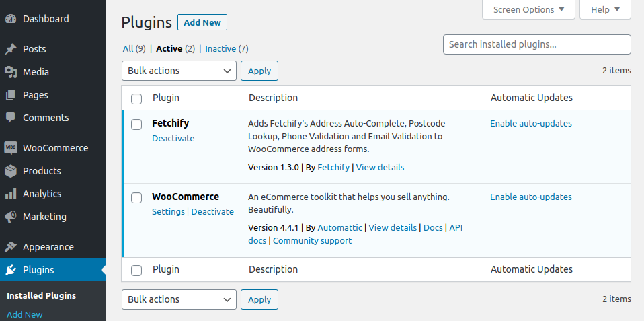
Task: Click the Posts pushpin icon
Action: [x=11, y=49]
